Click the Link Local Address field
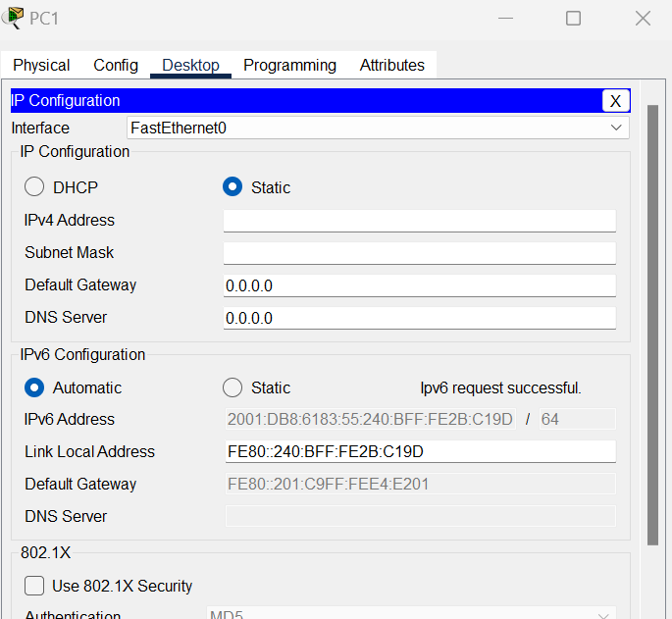Image resolution: width=672 pixels, height=619 pixels. coord(421,451)
